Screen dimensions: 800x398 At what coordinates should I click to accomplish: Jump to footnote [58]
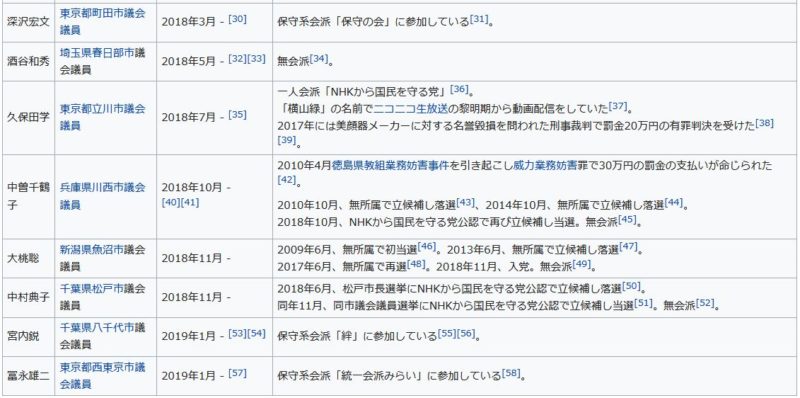511,373
